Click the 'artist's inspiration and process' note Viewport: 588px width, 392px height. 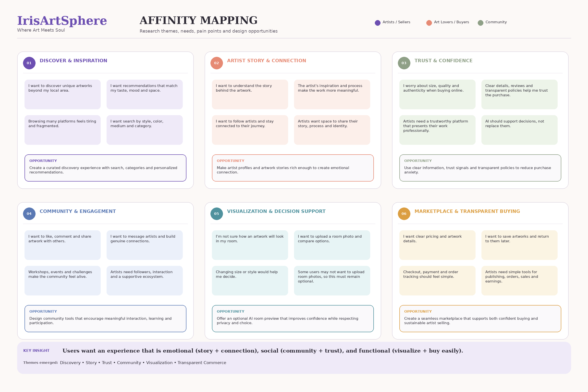(332, 95)
